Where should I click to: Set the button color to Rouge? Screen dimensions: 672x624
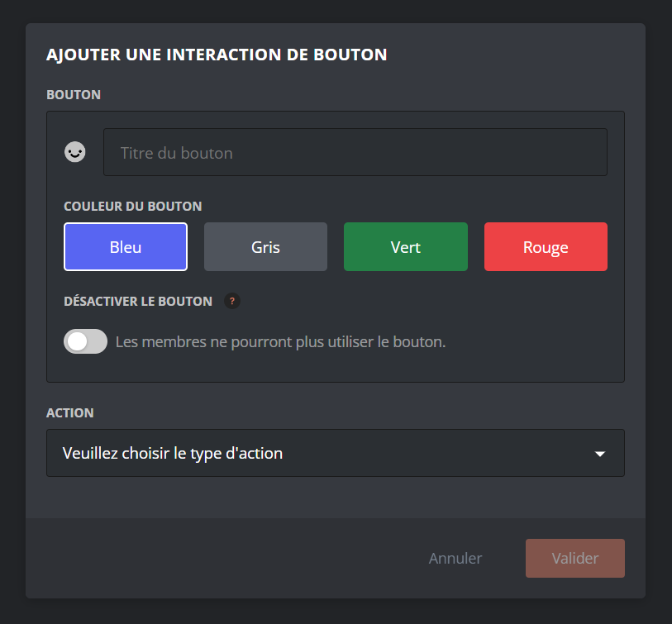pyautogui.click(x=546, y=246)
